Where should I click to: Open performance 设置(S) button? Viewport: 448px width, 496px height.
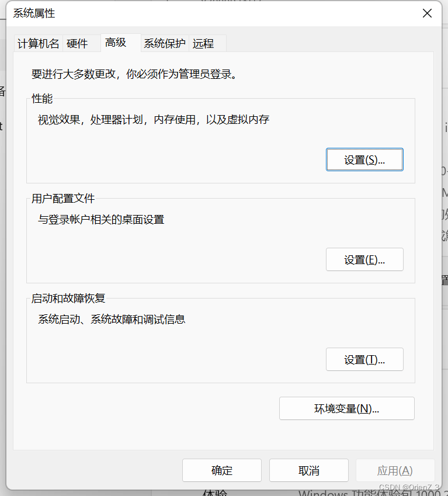364,159
